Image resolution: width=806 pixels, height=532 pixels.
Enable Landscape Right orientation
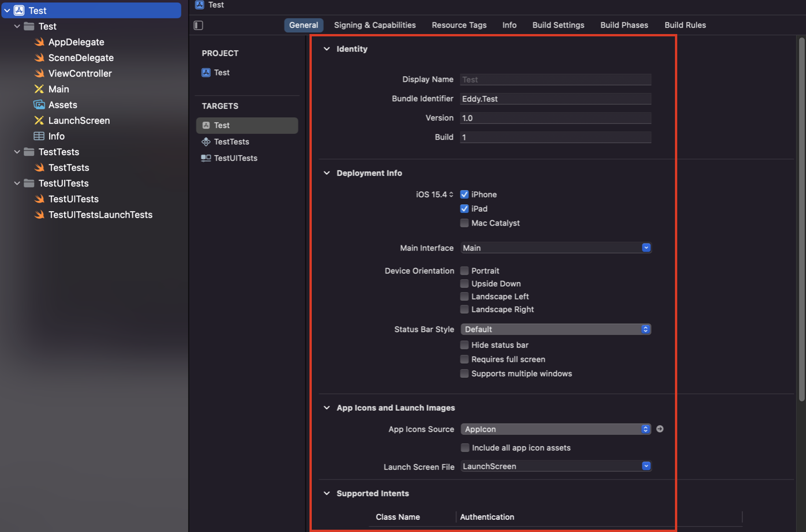click(464, 309)
